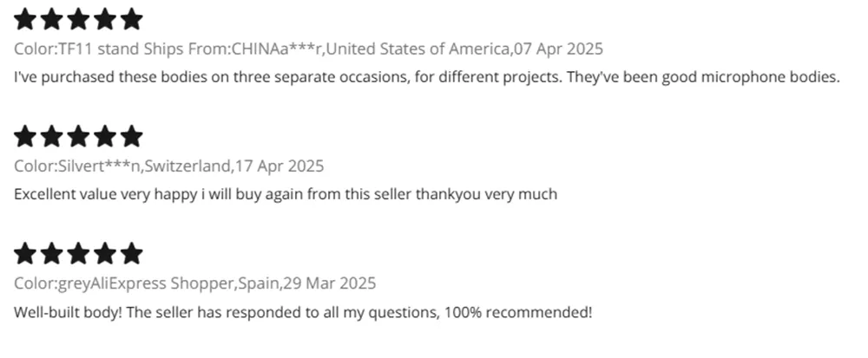Click the first star of the Spain review

coord(25,253)
